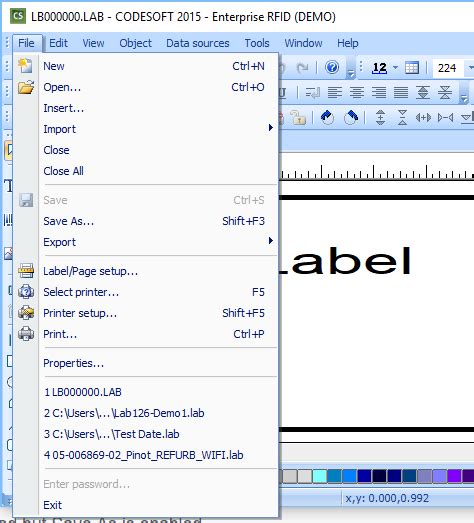Pick the cyan color swatch
Viewport: 474px width, 523px height.
click(x=320, y=476)
